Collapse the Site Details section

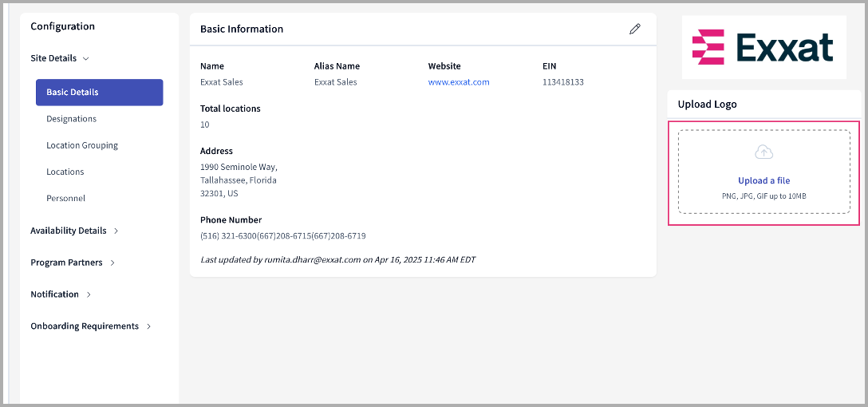60,58
